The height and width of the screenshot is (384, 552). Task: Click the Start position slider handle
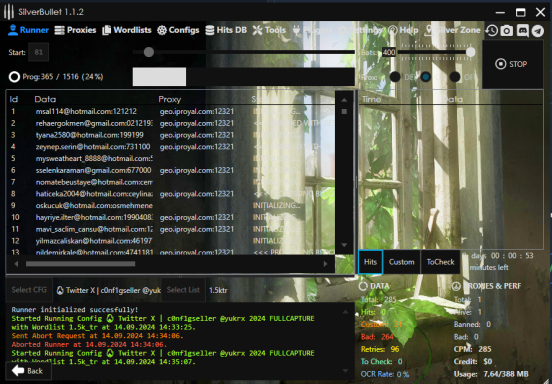pos(149,52)
